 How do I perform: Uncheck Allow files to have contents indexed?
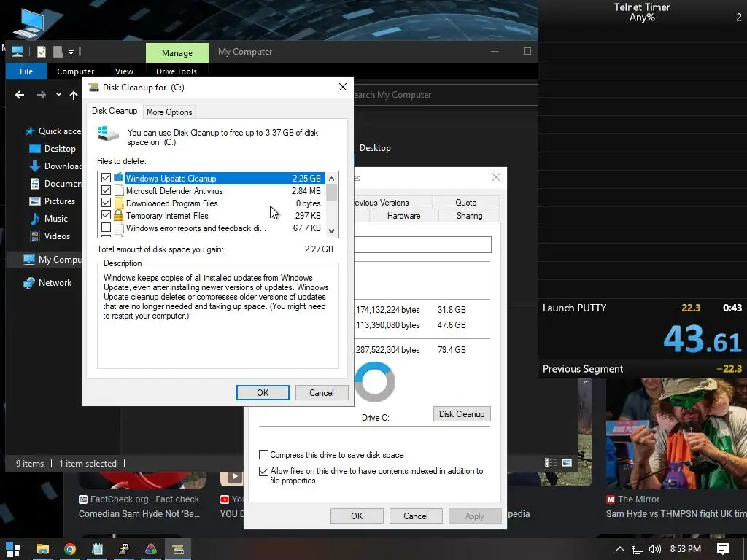point(263,471)
